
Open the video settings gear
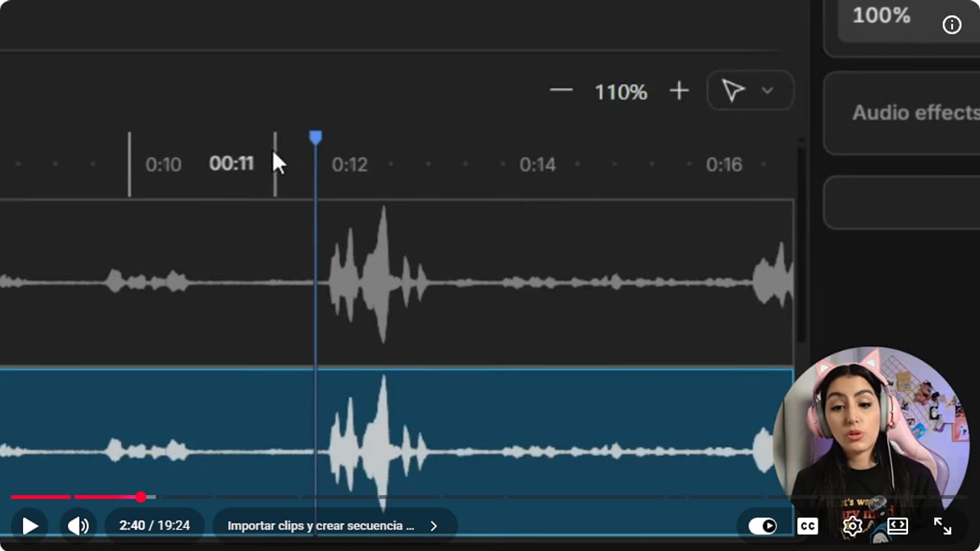point(852,526)
